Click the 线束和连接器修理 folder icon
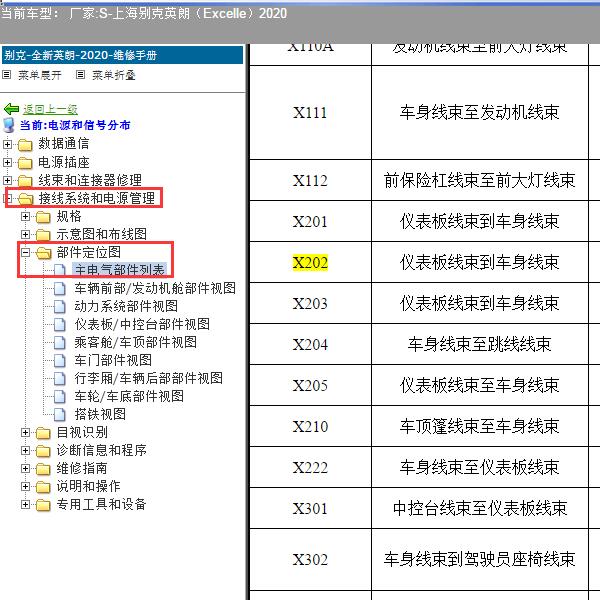 pos(25,181)
